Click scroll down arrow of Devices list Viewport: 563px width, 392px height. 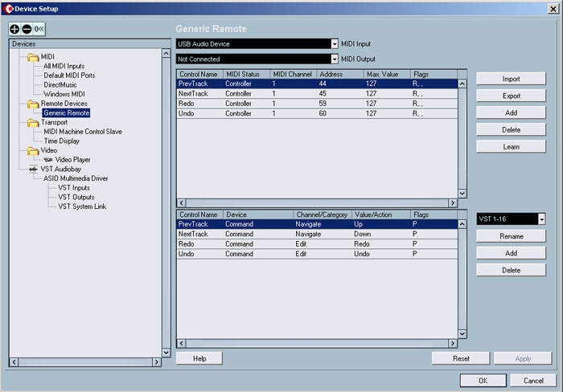166,353
